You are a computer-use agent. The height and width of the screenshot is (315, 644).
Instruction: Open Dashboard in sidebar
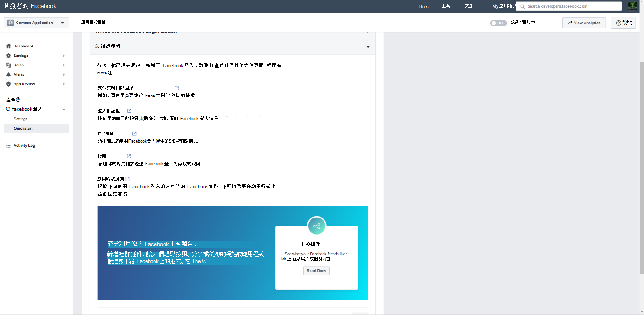[x=23, y=46]
